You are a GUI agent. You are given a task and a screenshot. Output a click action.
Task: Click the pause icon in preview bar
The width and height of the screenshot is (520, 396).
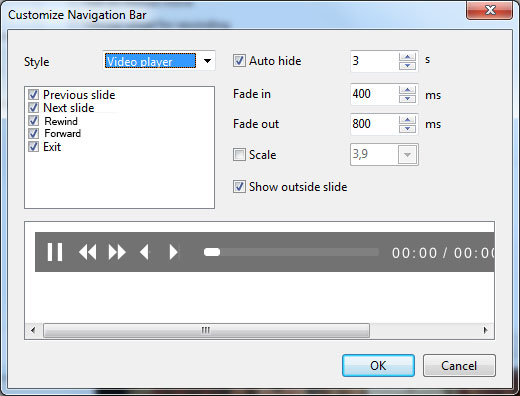point(55,252)
